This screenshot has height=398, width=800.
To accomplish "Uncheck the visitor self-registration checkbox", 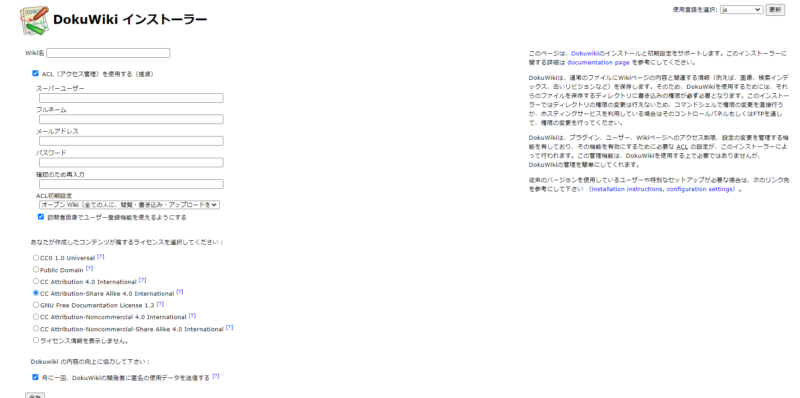I will click(x=41, y=217).
